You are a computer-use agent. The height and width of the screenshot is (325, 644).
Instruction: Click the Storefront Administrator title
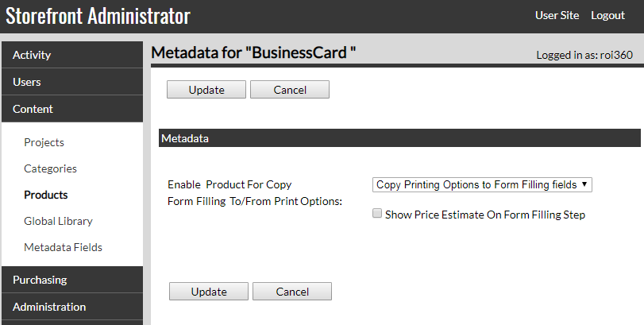click(x=98, y=16)
